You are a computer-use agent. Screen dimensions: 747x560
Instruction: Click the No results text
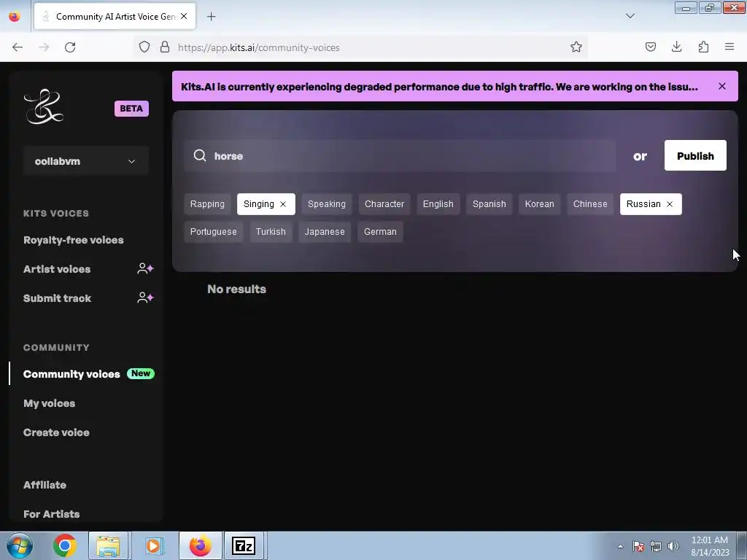pyautogui.click(x=237, y=289)
